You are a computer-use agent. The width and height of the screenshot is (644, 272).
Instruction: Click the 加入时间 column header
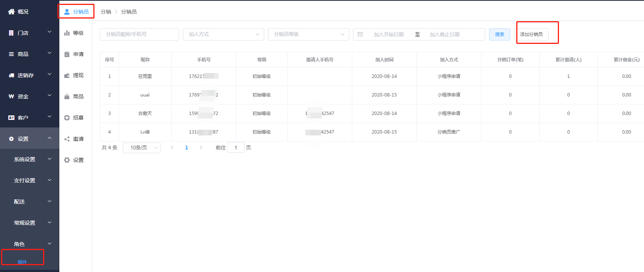384,60
